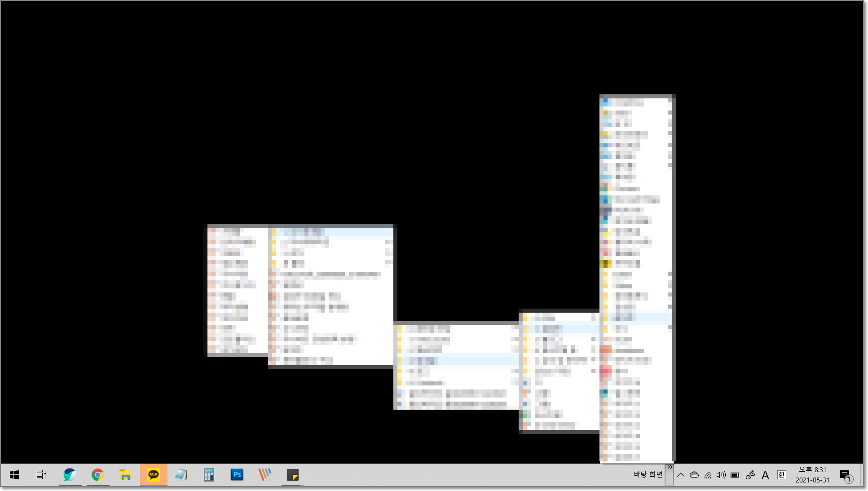Switch to the Sticky Notes window
Screen dimensions: 868x491
(293, 475)
